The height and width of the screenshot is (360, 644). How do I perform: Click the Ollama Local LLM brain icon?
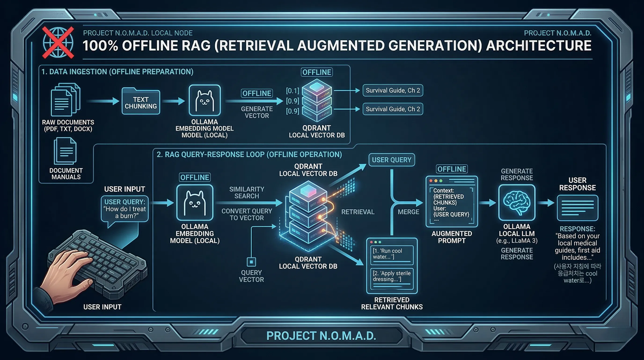[x=516, y=202]
